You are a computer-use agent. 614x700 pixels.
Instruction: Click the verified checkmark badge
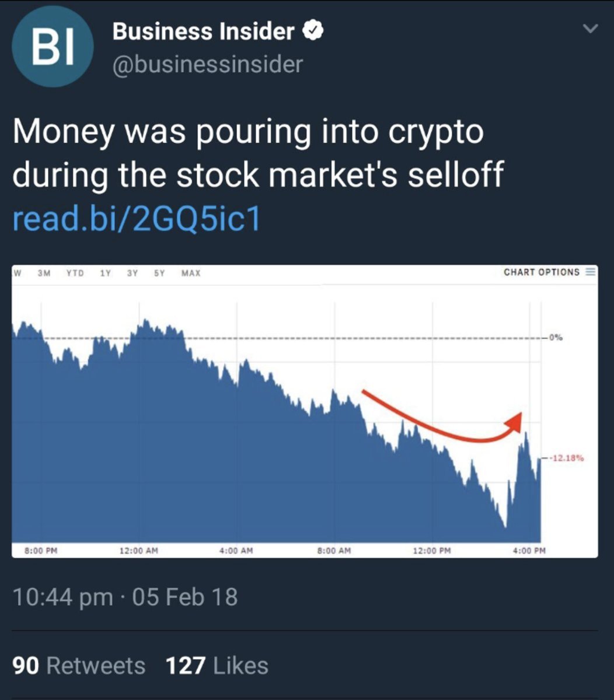pos(312,32)
